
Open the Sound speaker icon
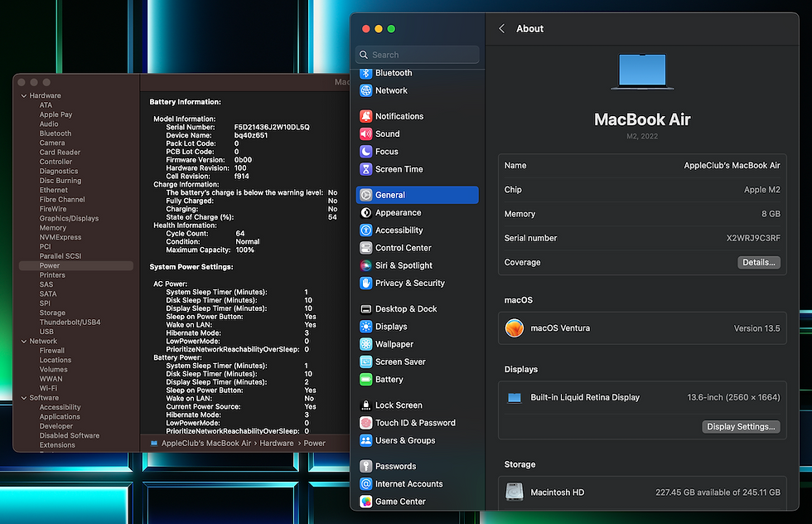tap(366, 133)
